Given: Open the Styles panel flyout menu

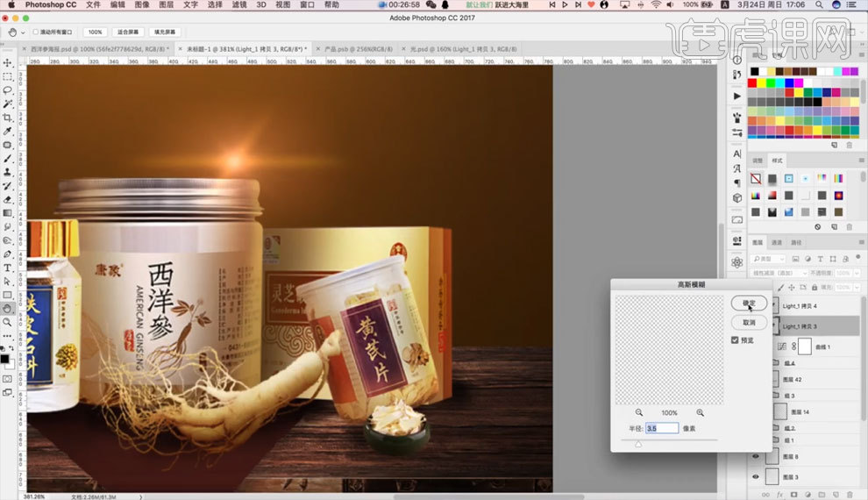Looking at the screenshot, I should pyautogui.click(x=861, y=160).
